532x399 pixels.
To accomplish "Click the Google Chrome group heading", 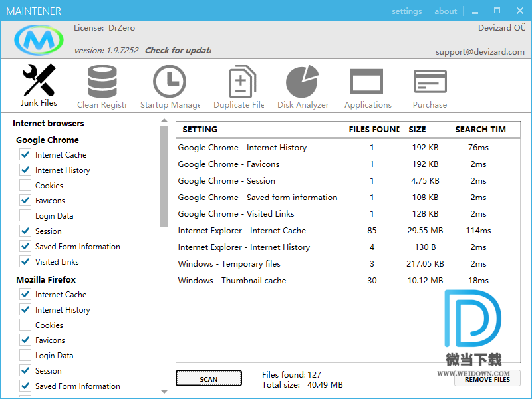I will pos(47,140).
